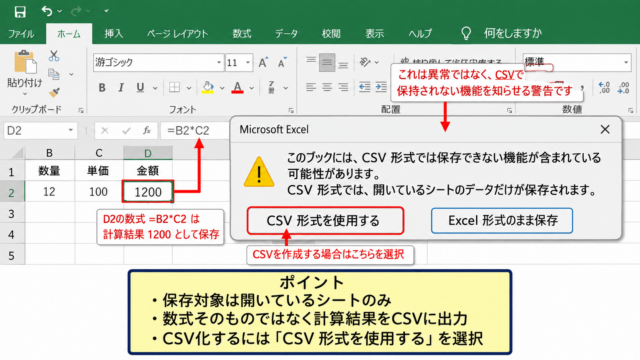Click cell B2 containing 12
This screenshot has height=360, width=640.
pos(49,191)
